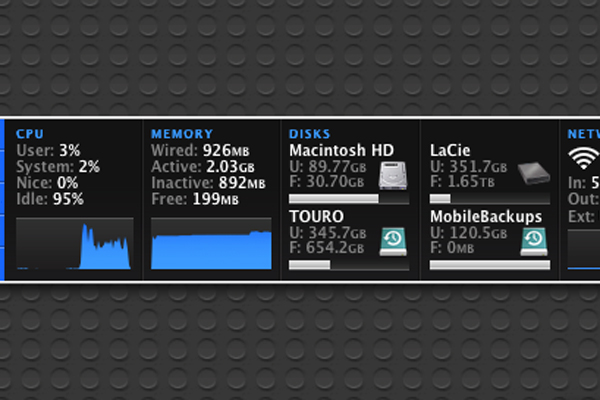
Task: Click the LaCie disk usage bar
Action: (x=490, y=198)
